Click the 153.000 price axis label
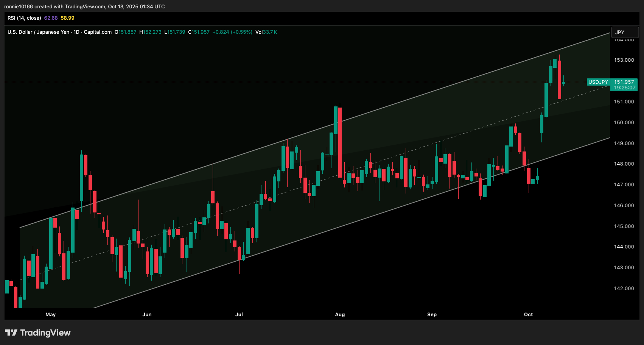 pos(624,60)
